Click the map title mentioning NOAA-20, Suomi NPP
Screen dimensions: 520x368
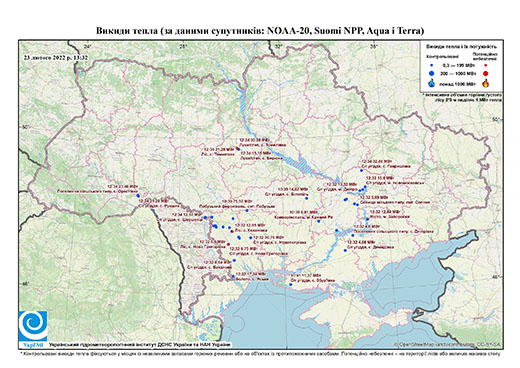[x=260, y=31]
